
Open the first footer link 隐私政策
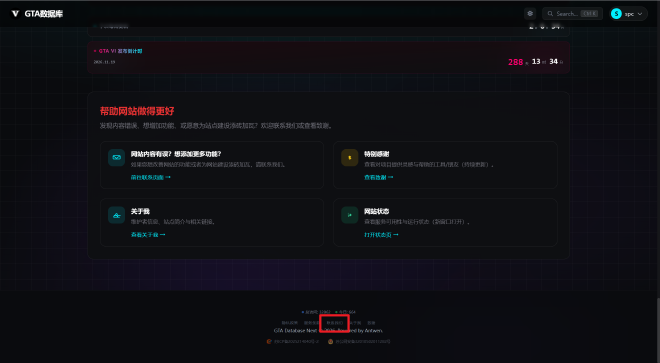[x=290, y=323]
